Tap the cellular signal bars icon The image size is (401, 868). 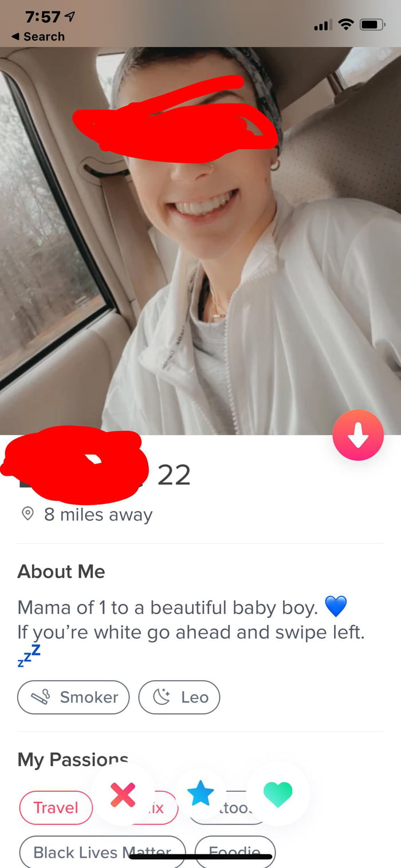(x=323, y=25)
